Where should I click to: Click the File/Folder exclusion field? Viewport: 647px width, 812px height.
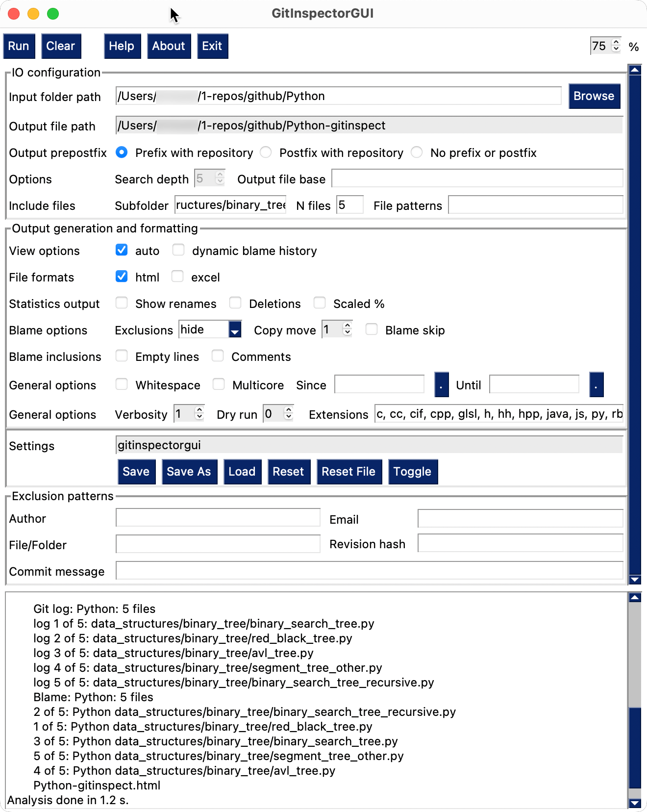(218, 544)
